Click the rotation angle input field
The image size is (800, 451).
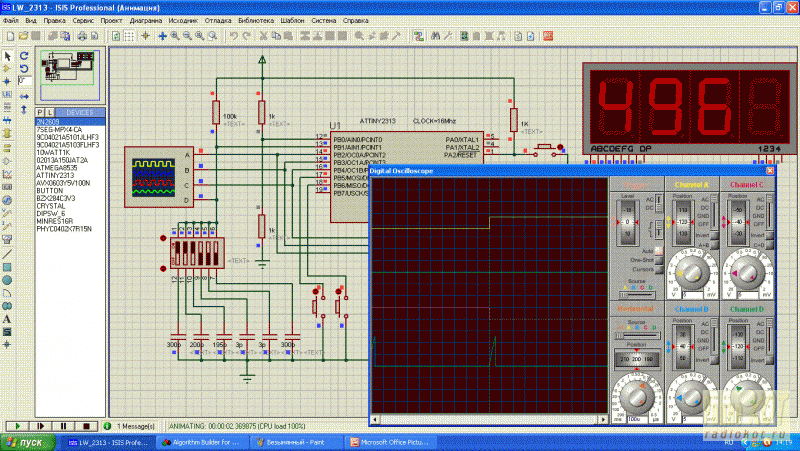pyautogui.click(x=24, y=81)
